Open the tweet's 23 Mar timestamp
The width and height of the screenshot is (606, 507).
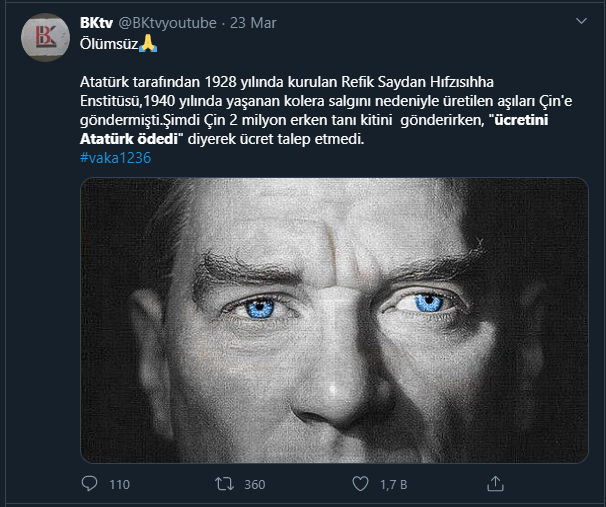pyautogui.click(x=253, y=23)
